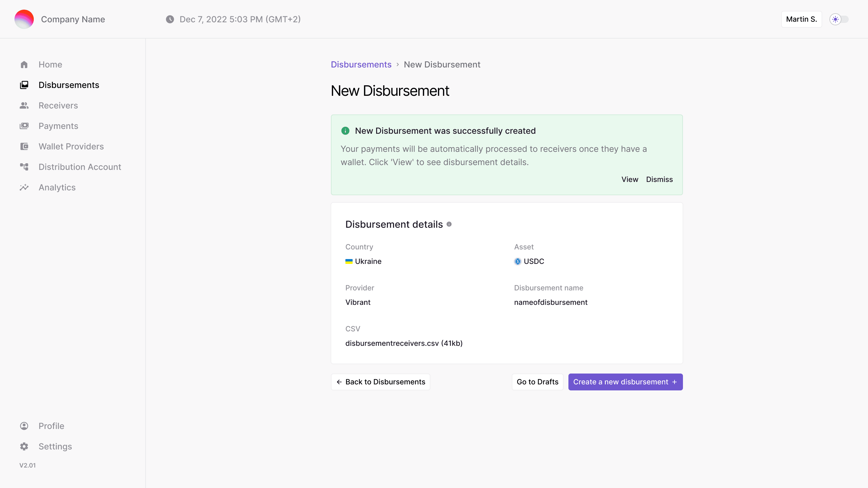Viewport: 868px width, 488px height.
Task: Click the Payments cash icon
Action: point(24,126)
